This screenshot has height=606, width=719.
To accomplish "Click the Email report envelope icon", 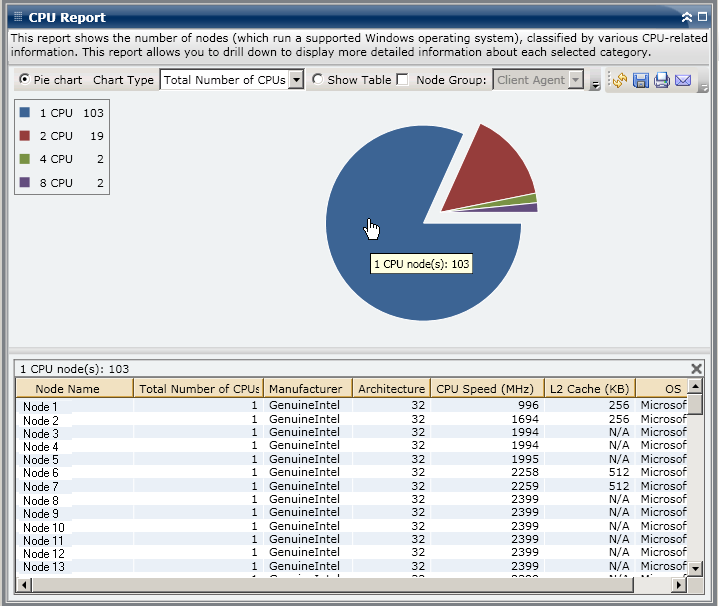I will [x=683, y=80].
